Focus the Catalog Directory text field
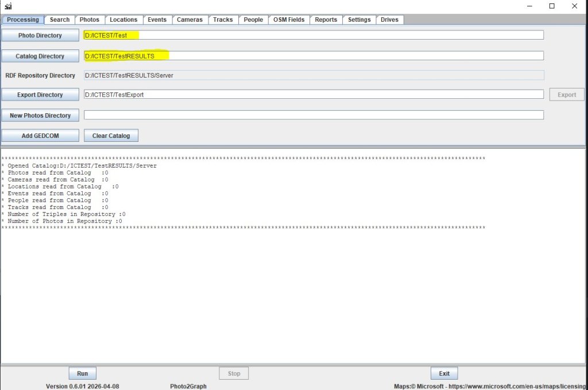Viewport: 588px width, 390px height. point(313,56)
